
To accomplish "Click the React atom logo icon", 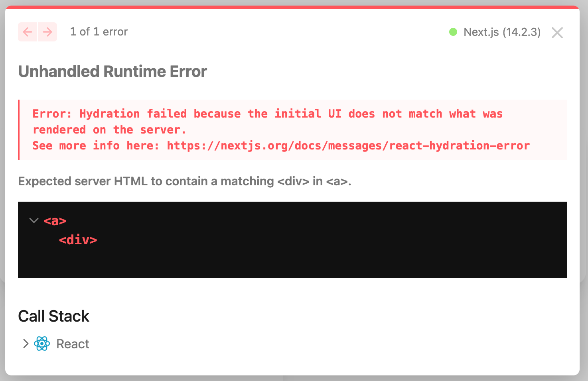I will 42,344.
